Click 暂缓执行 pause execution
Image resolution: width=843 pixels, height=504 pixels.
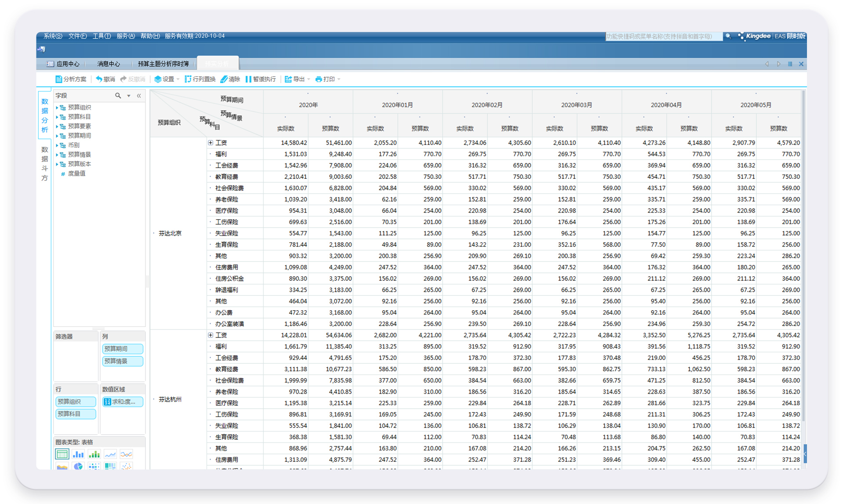(261, 79)
